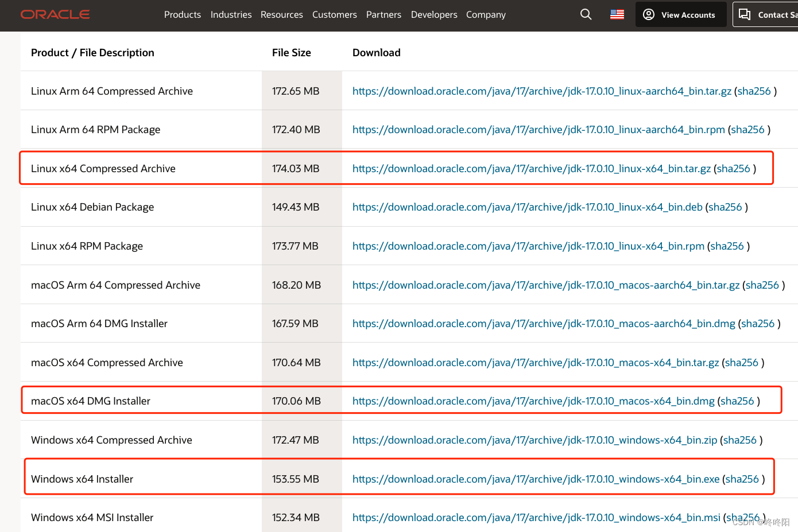
Task: Download the linux-aarch64_bin.tar.gz link
Action: coord(542,91)
